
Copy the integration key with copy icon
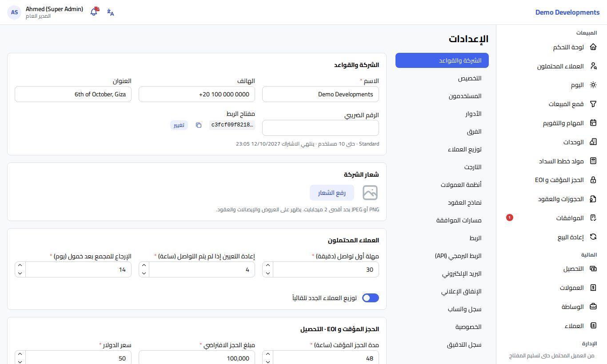[199, 125]
